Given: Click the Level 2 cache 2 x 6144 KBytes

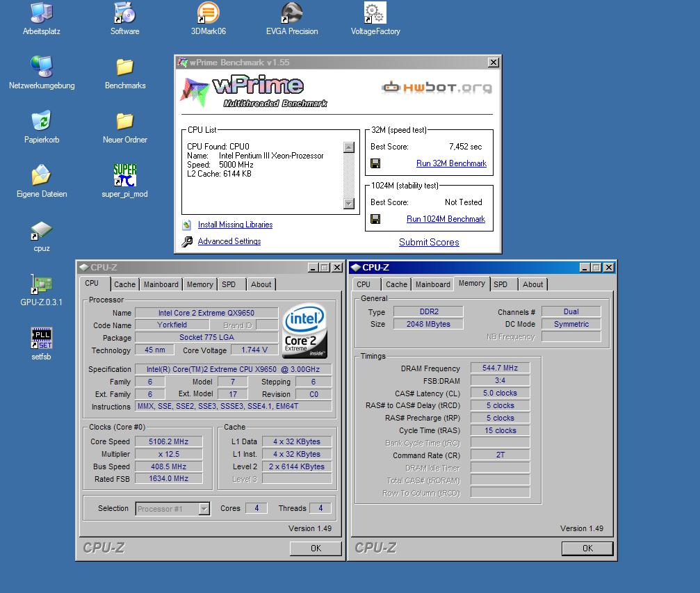Looking at the screenshot, I should (x=297, y=466).
